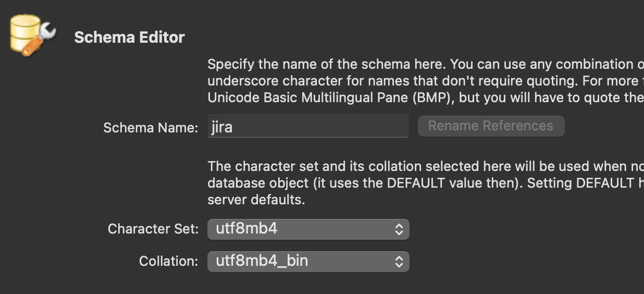Click the "Schema Name:" label

(151, 128)
